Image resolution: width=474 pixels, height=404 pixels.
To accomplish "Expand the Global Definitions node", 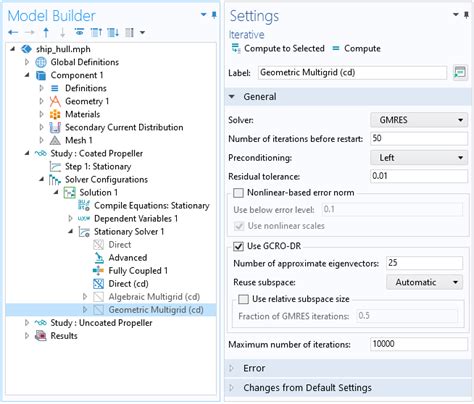I will tap(27, 62).
